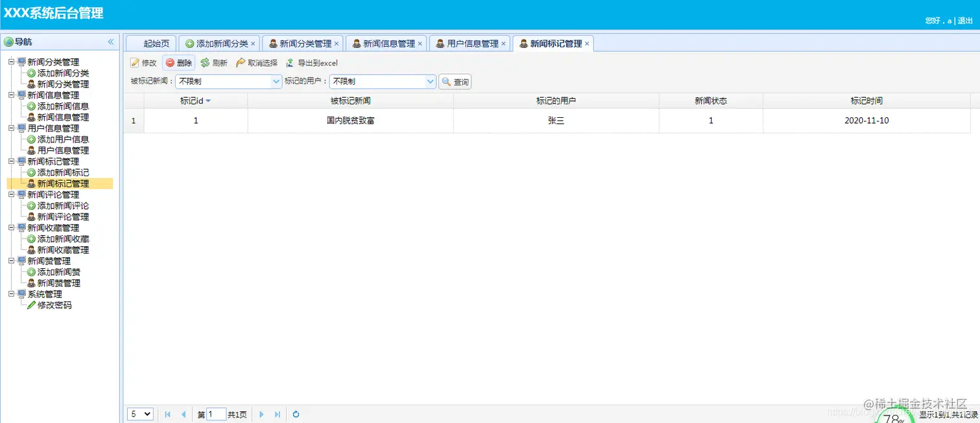The height and width of the screenshot is (423, 980).
Task: Sort by the 新闻状态 column header
Action: (x=711, y=101)
